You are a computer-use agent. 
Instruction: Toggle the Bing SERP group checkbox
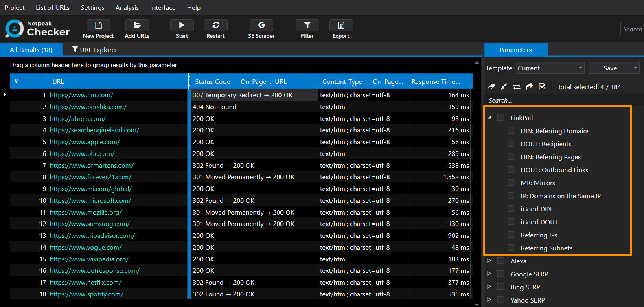501,287
